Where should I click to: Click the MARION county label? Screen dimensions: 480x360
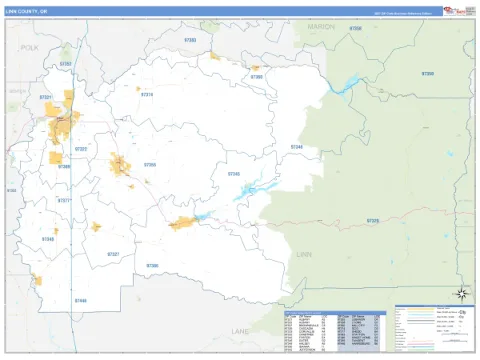coord(321,27)
